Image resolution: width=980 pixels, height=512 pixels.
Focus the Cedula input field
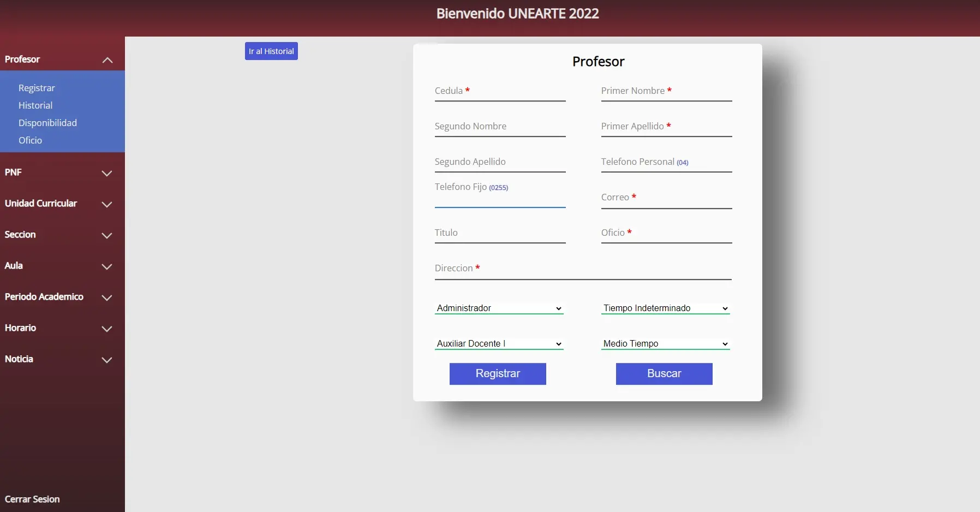click(x=500, y=92)
